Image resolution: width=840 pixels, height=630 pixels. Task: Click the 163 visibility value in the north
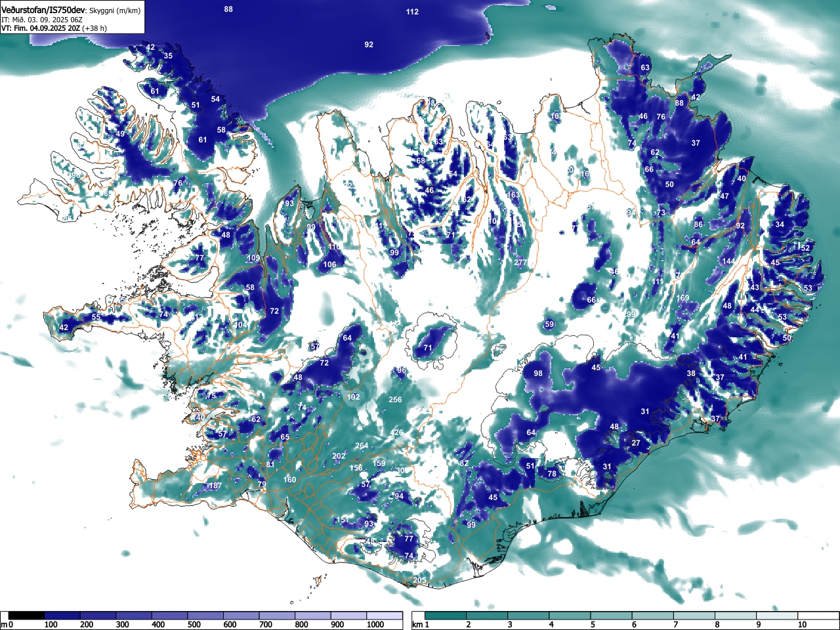point(513,195)
